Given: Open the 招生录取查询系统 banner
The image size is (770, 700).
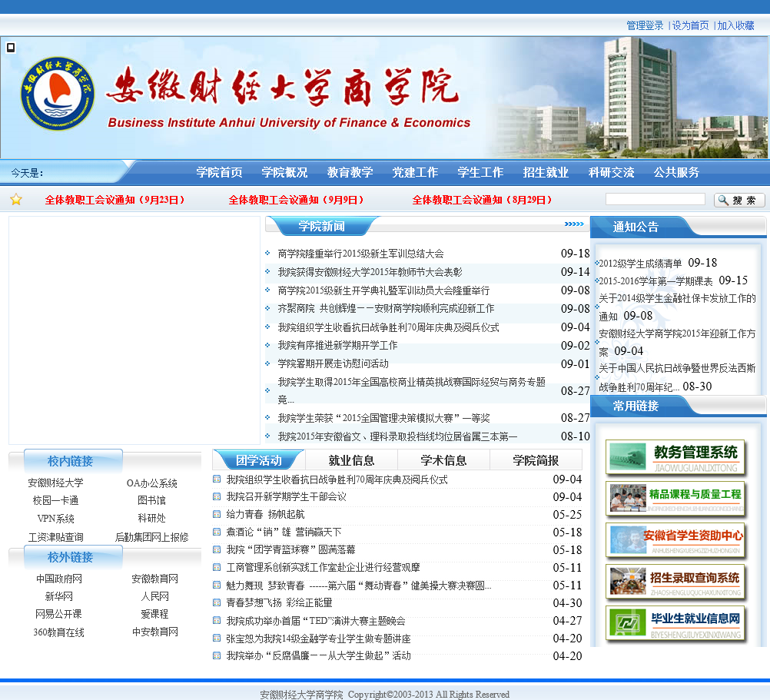Looking at the screenshot, I should (675, 582).
